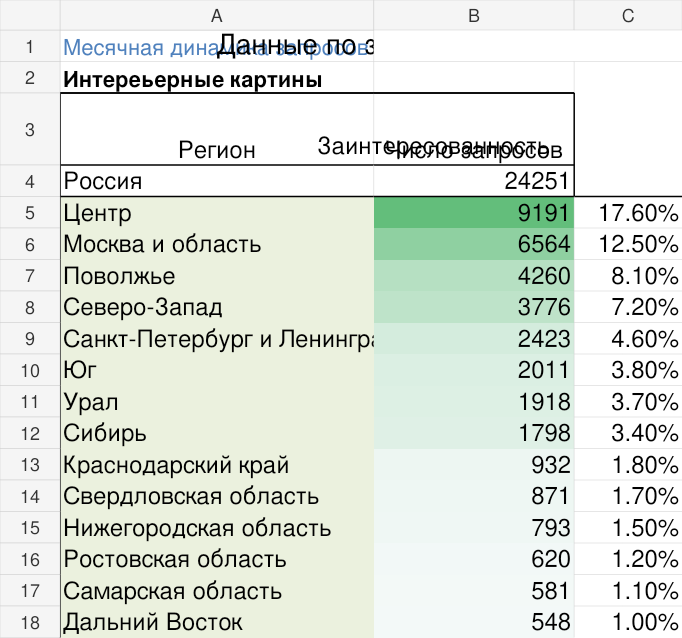Screen dimensions: 682x638
Task: Select value 871 cell
Action: click(x=474, y=495)
